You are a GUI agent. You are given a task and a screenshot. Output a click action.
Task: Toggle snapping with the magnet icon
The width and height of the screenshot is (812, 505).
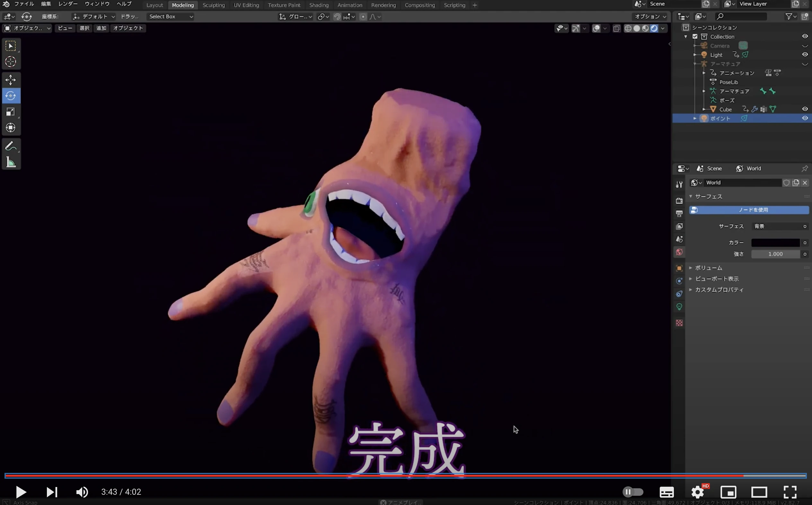click(x=337, y=17)
